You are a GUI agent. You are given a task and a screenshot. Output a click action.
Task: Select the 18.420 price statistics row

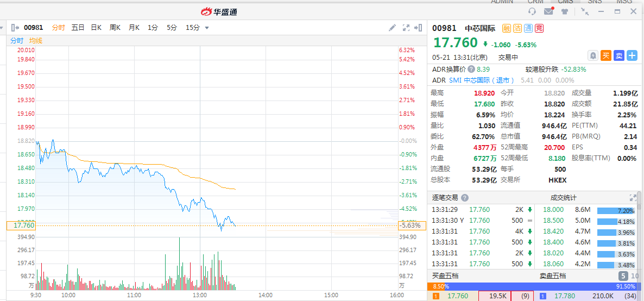coord(589,231)
